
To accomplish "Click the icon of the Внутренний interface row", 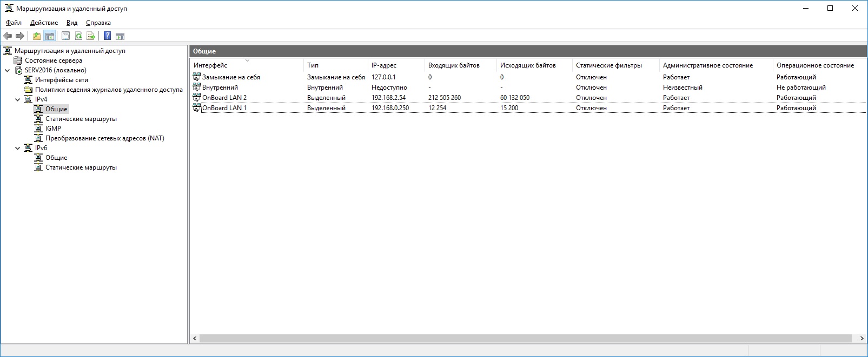I will coord(197,87).
